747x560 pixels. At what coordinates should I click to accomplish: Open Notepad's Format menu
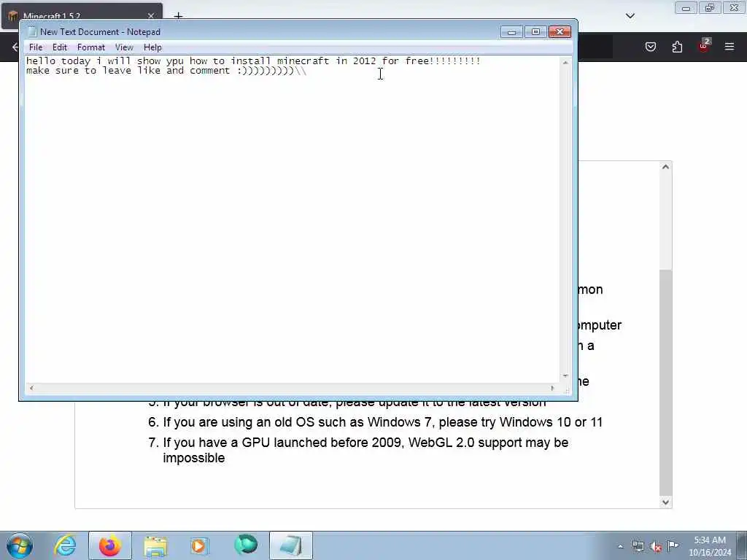point(91,47)
